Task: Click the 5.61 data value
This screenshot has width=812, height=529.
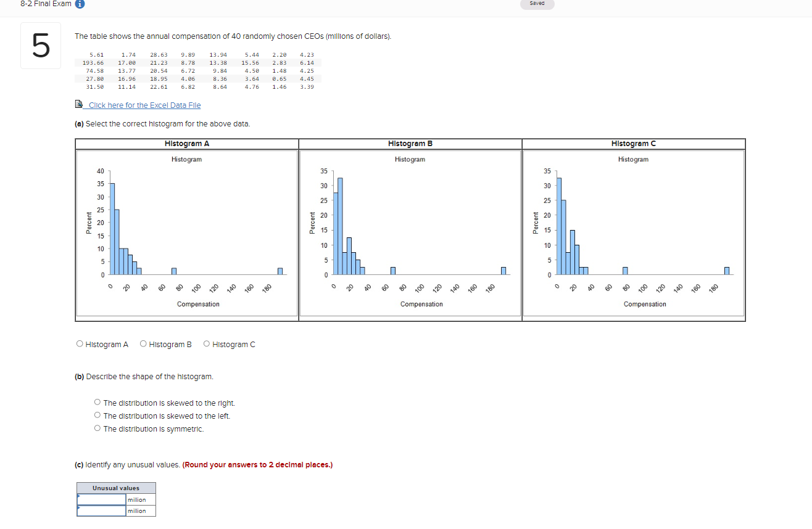Action: tap(96, 55)
